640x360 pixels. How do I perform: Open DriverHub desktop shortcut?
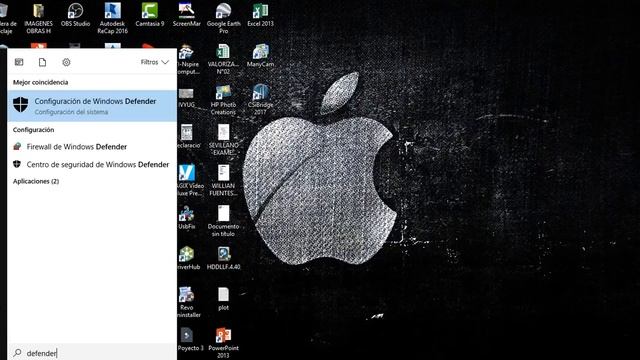[x=188, y=258]
